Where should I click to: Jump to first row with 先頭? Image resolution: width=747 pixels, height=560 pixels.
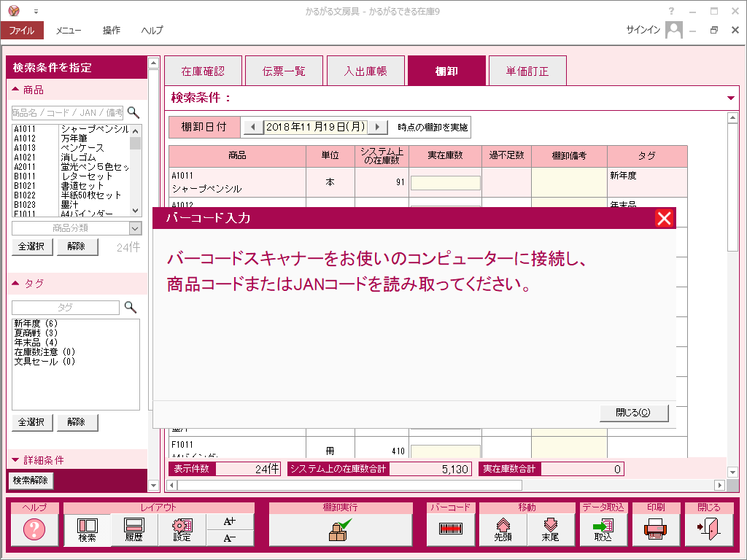tap(503, 529)
